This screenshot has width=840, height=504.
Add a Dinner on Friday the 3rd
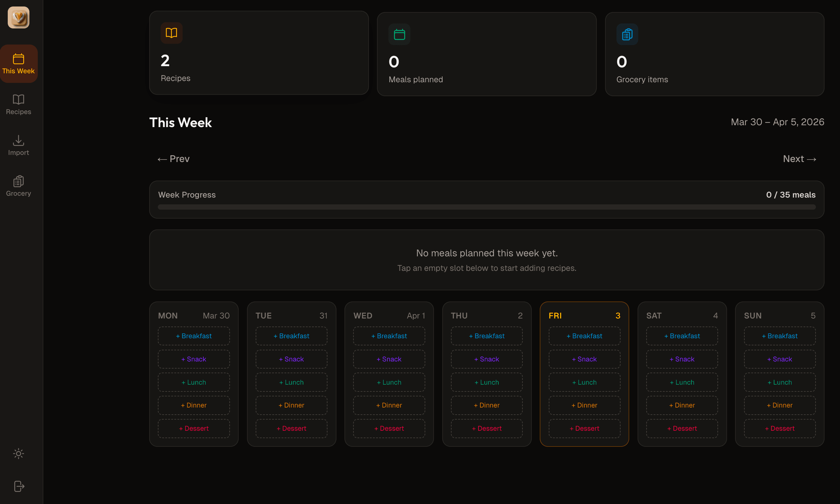[584, 405]
